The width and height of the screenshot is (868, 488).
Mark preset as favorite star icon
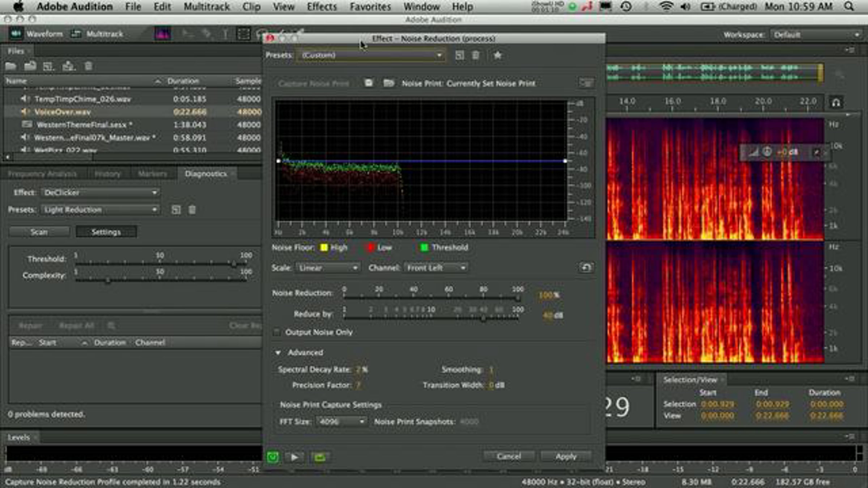point(498,55)
